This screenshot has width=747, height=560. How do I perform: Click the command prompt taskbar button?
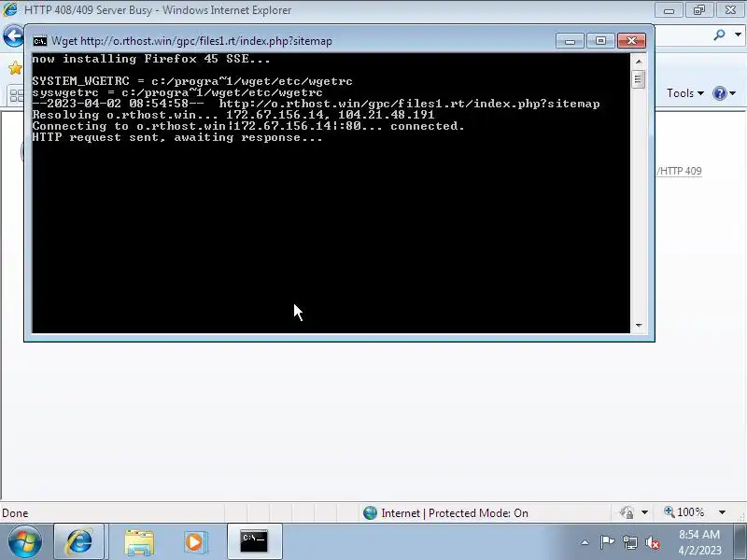tap(254, 541)
